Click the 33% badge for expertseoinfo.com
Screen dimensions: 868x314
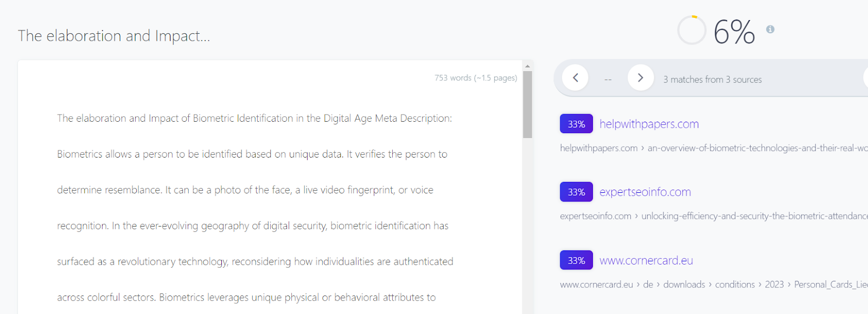576,192
